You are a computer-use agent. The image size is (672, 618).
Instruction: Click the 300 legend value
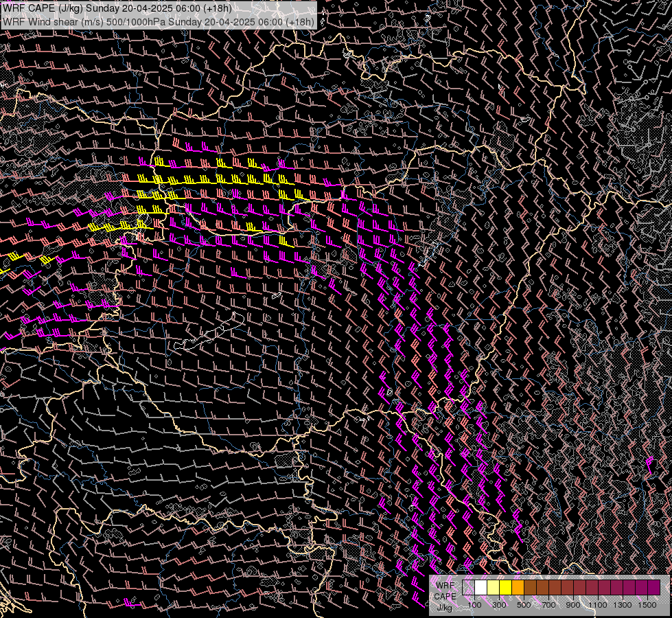(x=499, y=605)
